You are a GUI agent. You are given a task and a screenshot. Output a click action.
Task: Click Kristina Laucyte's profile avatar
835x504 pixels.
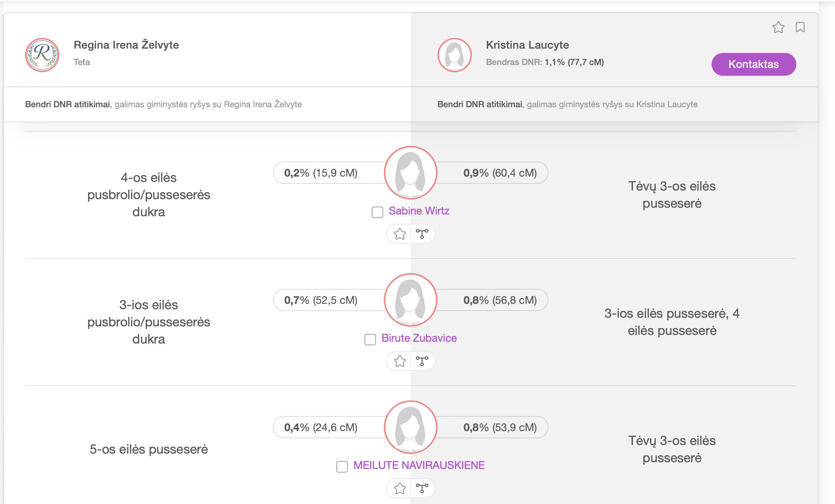click(455, 55)
